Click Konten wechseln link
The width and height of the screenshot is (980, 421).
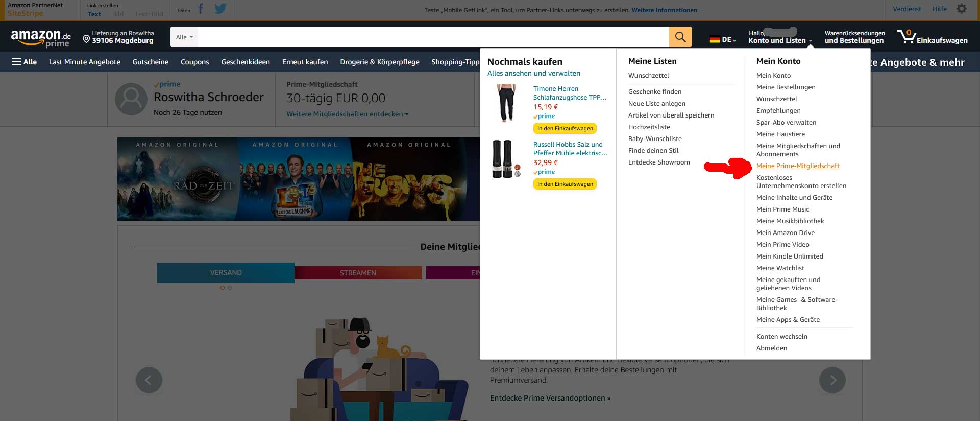tap(782, 336)
